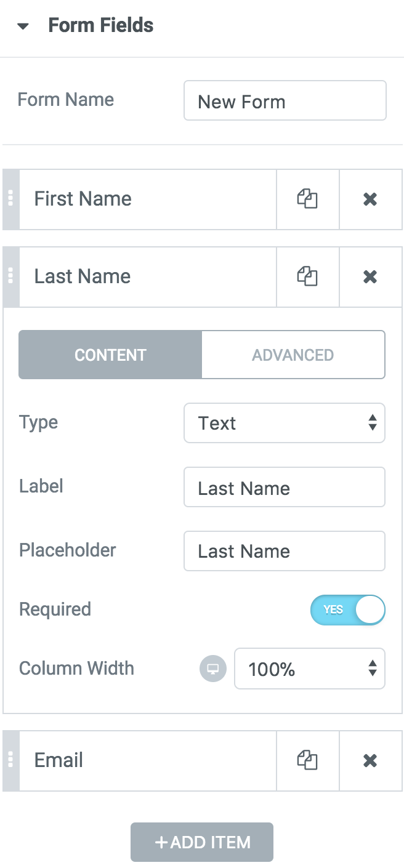Click the Add Item button
Image resolution: width=404 pixels, height=868 pixels.
point(202,842)
